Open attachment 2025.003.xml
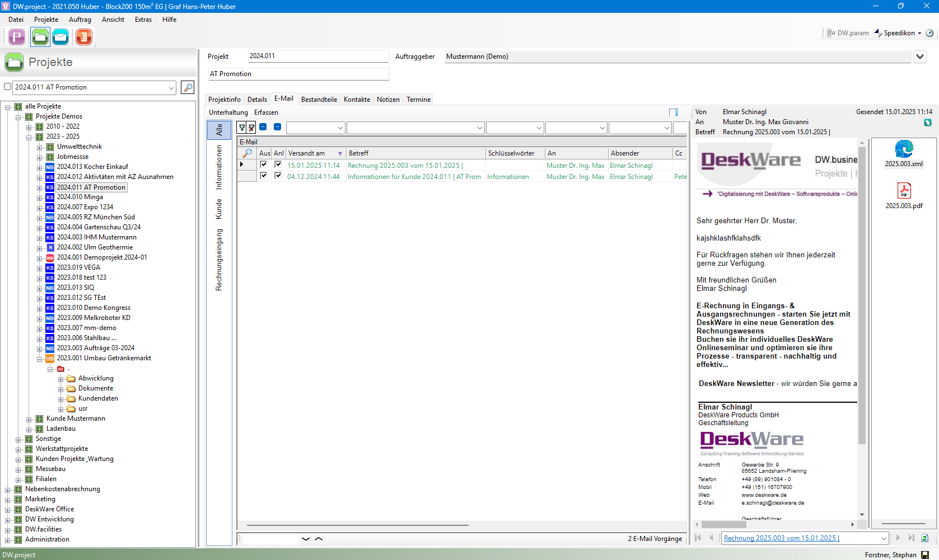Screen dimensions: 939x560 [904, 154]
